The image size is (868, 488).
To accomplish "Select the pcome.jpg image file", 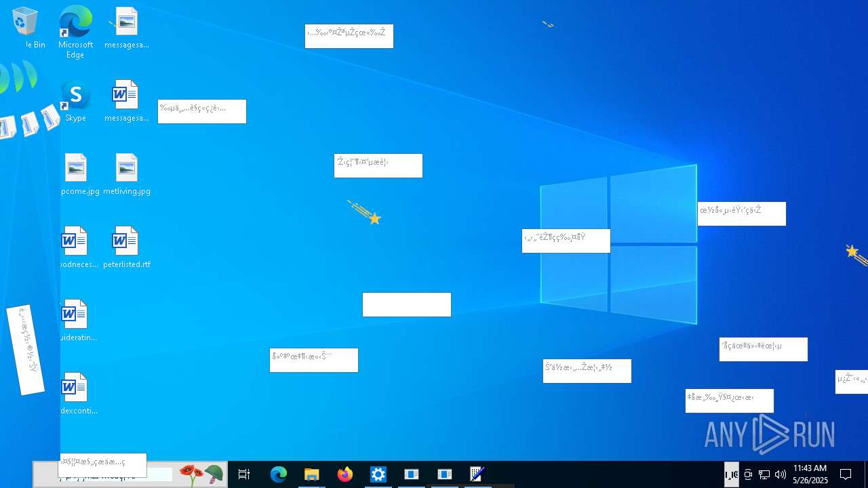I will pos(76,175).
